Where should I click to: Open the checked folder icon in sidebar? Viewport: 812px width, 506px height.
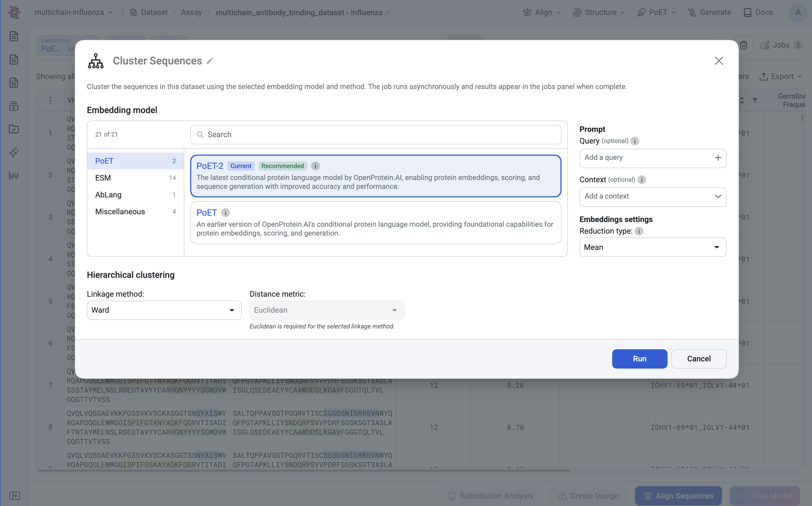pos(14,129)
